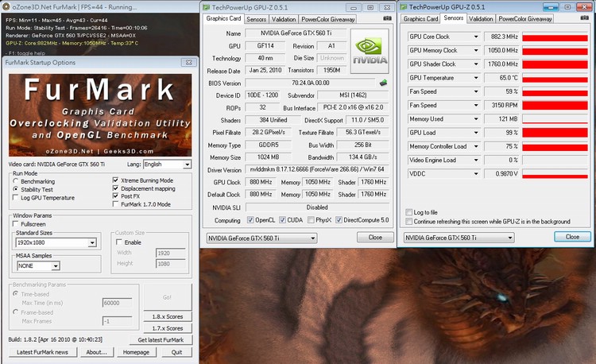The width and height of the screenshot is (596, 364).
Task: Open the Lang English dropdown
Action: [167, 165]
